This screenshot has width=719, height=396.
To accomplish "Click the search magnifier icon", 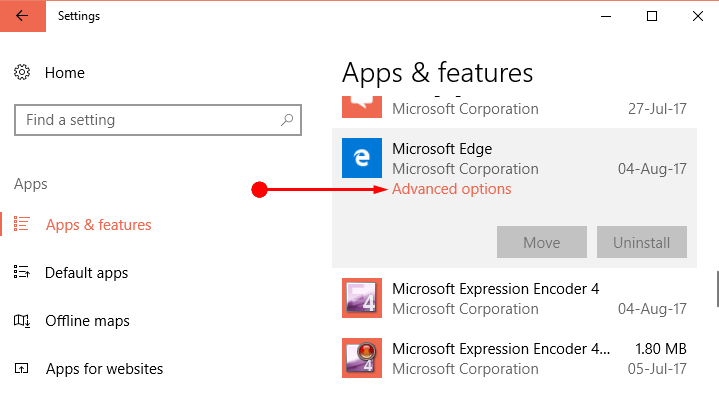I will point(287,120).
